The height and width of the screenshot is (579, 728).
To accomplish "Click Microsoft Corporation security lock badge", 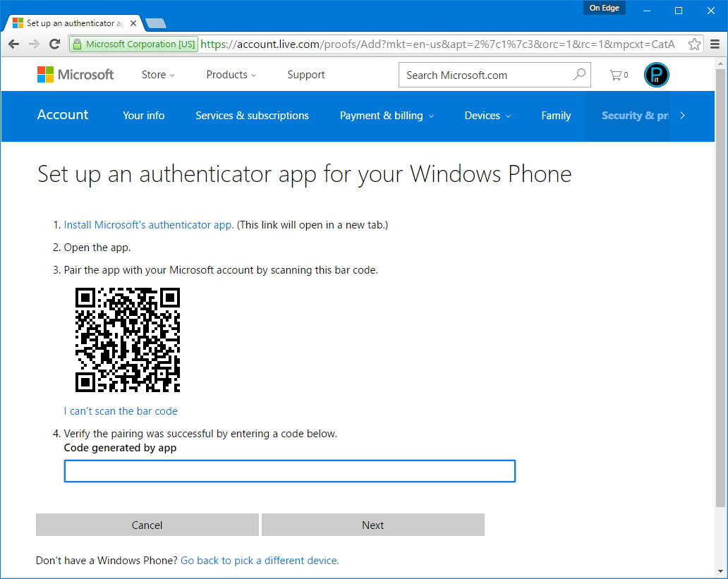I will pyautogui.click(x=133, y=44).
